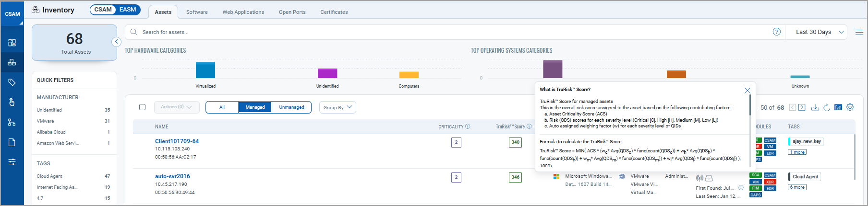Tick the select-all assets checkbox

coord(142,107)
